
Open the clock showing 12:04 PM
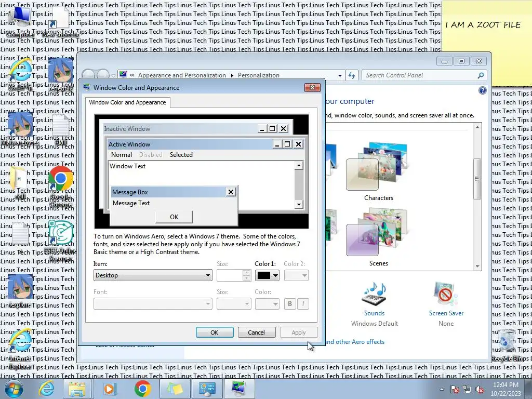click(x=506, y=389)
